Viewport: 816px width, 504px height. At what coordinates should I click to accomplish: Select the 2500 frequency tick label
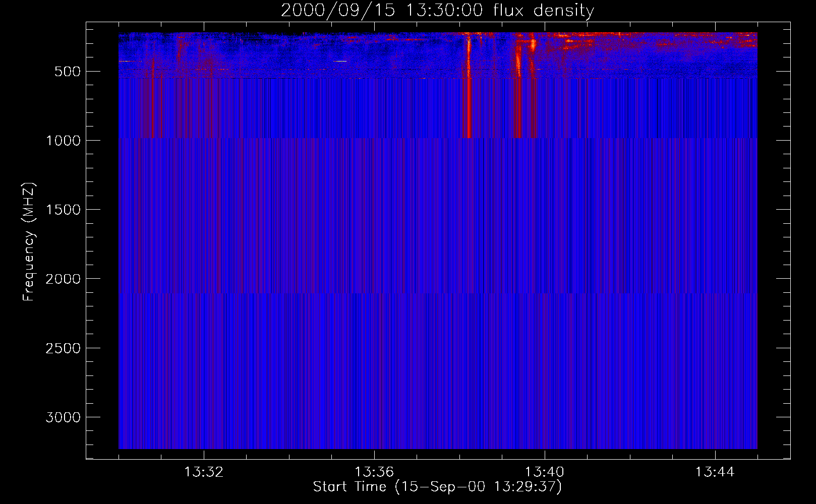[x=63, y=348]
